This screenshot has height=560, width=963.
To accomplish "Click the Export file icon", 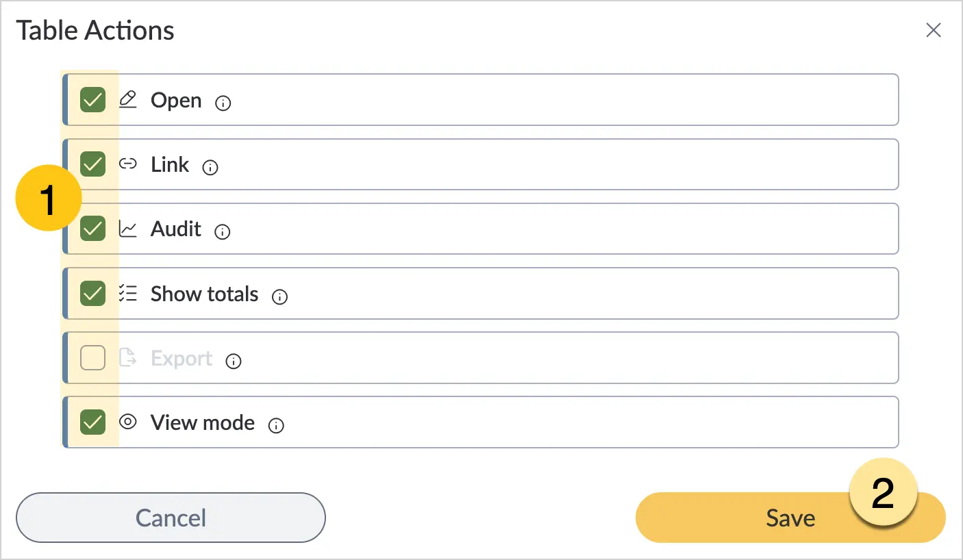I will tap(128, 357).
